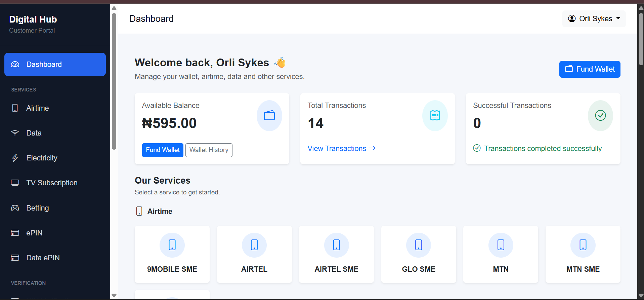This screenshot has height=300, width=644.
Task: Click the Digital Hub logo text
Action: (33, 19)
